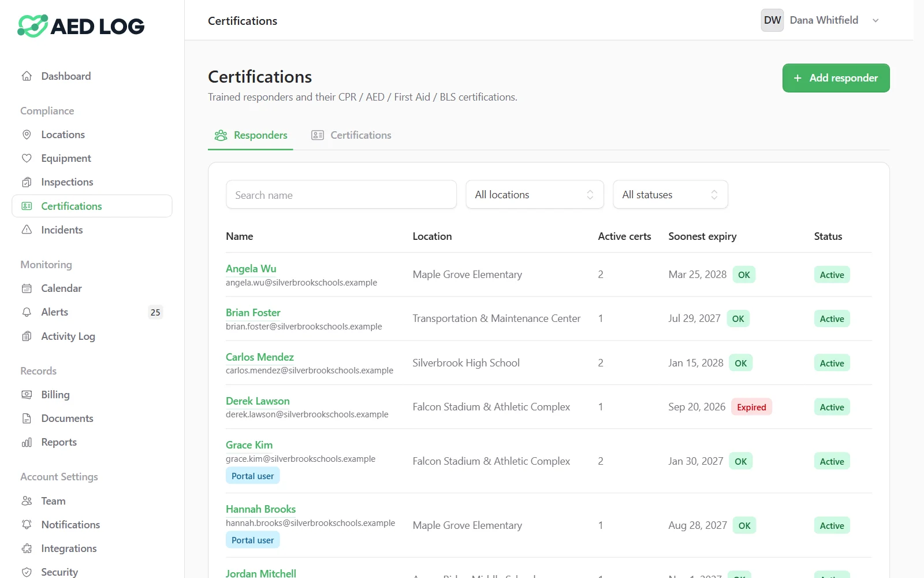
Task: Click Silverbrook High School location cell
Action: pos(466,363)
